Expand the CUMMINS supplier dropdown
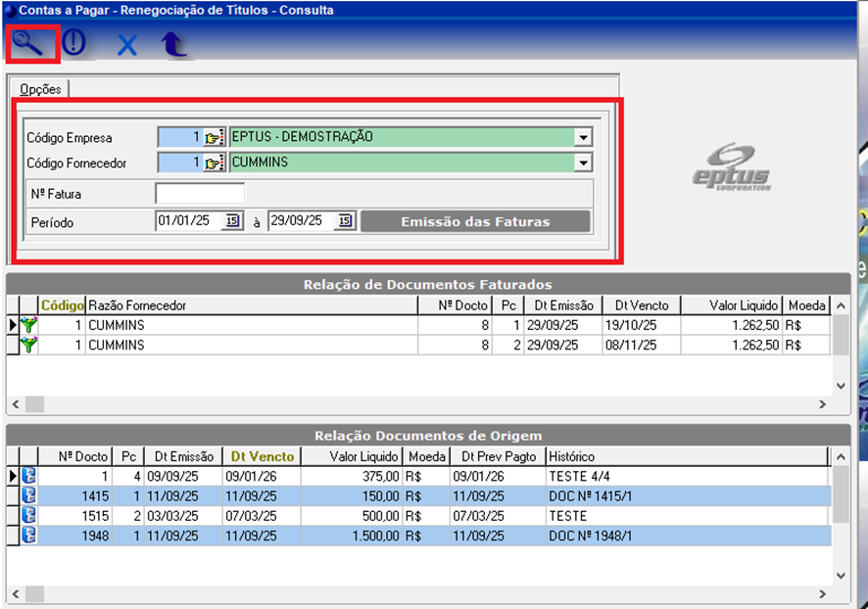The width and height of the screenshot is (868, 609). [x=584, y=163]
